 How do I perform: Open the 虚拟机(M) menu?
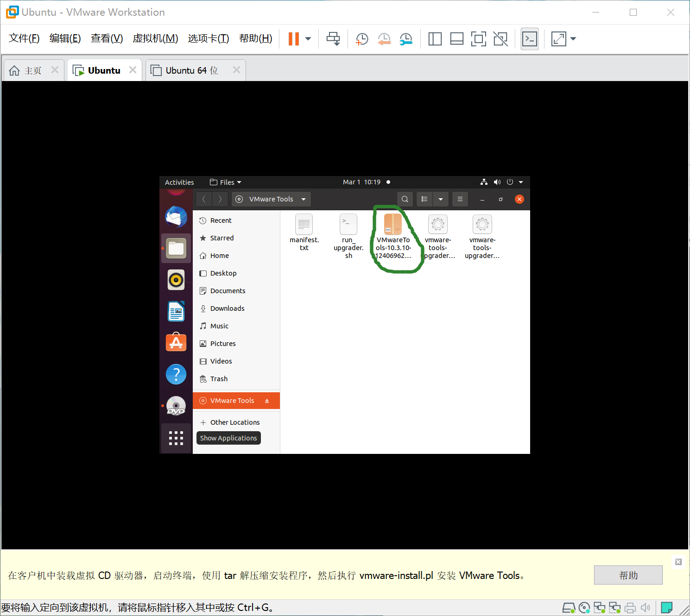click(x=155, y=38)
